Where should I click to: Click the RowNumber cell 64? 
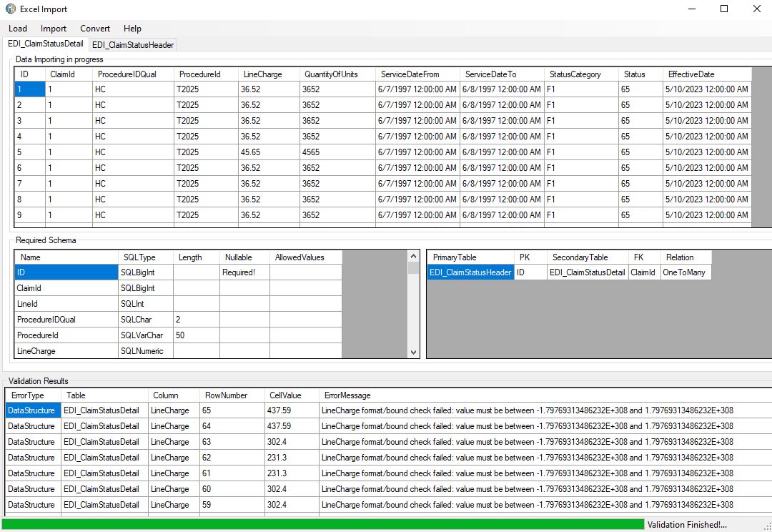232,426
